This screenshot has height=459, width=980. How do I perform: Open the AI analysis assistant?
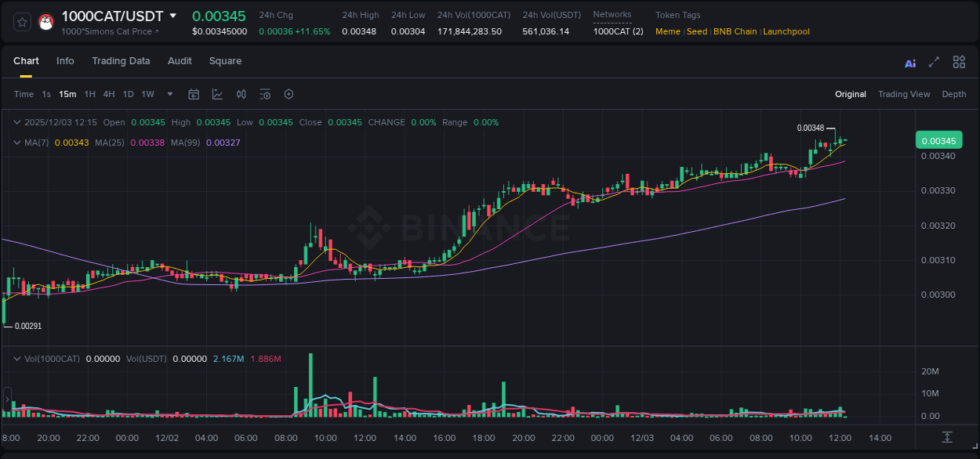[x=909, y=62]
